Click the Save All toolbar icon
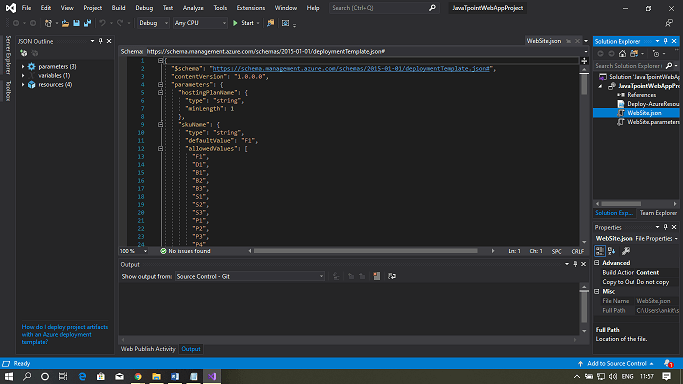This screenshot has width=683, height=384. click(88, 23)
